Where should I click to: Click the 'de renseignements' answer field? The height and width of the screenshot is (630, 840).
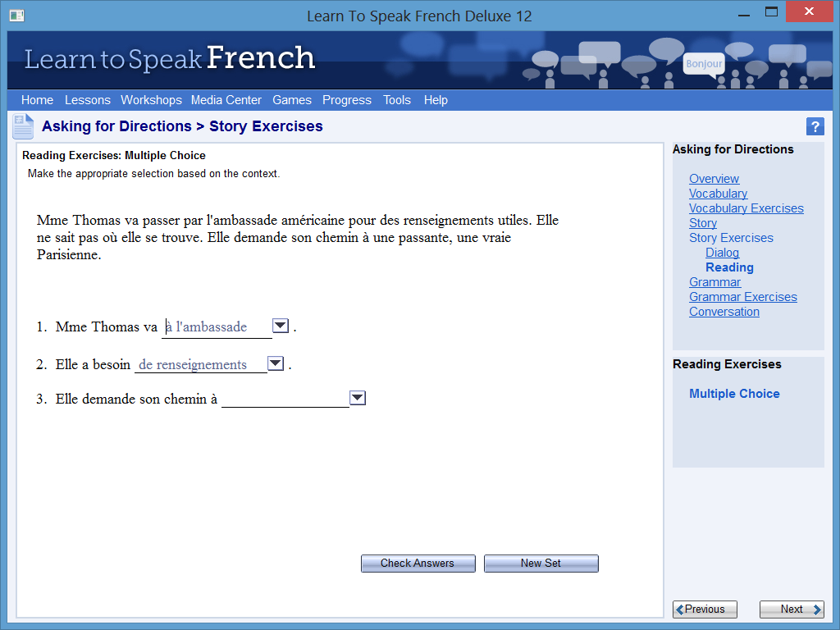[201, 364]
